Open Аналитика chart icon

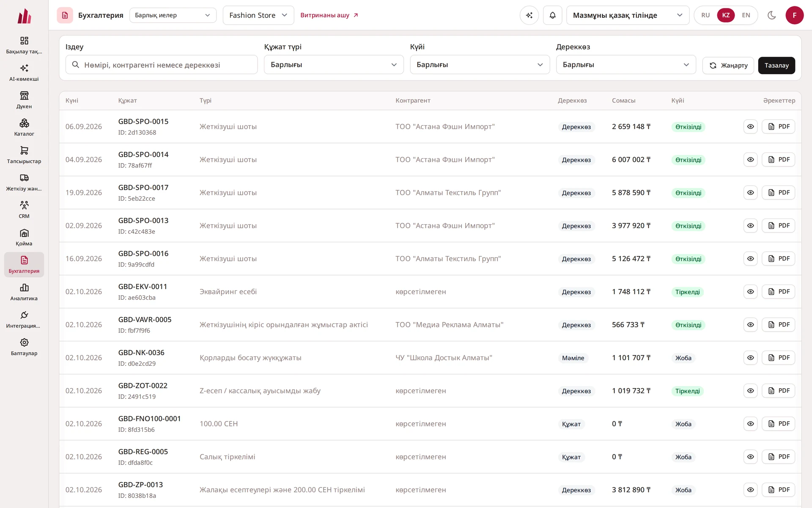pos(24,287)
